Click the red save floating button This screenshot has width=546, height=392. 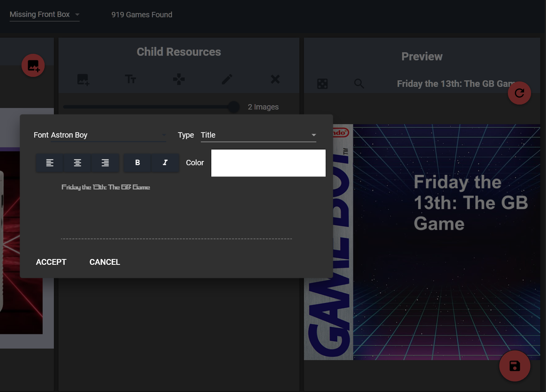515,366
